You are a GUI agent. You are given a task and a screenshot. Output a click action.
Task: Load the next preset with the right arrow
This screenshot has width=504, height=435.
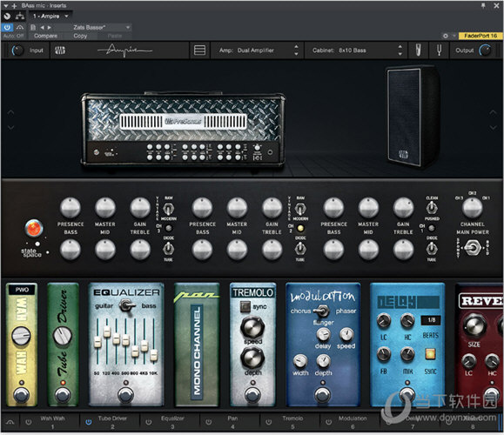(x=50, y=28)
